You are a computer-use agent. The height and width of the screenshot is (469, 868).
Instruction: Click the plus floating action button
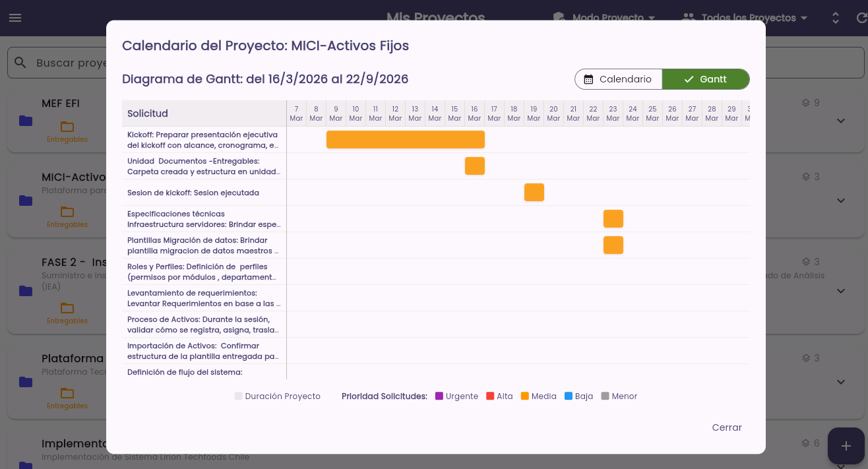pos(846,446)
